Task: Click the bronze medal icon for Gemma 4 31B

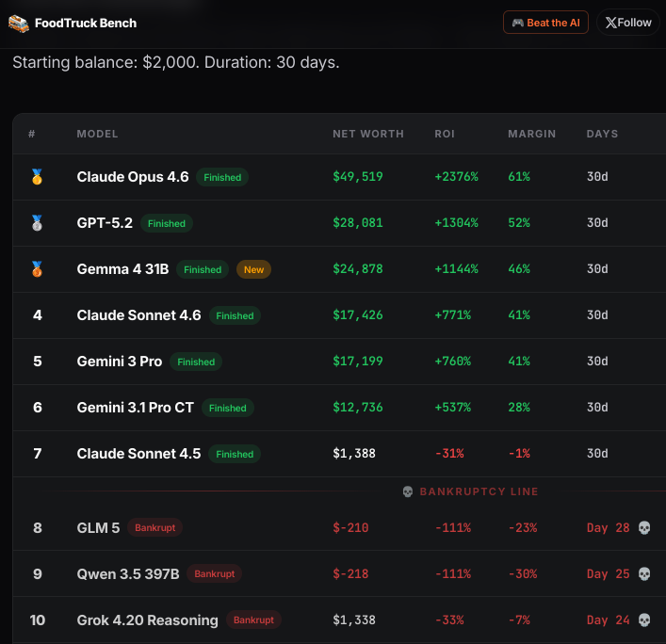Action: [x=37, y=269]
